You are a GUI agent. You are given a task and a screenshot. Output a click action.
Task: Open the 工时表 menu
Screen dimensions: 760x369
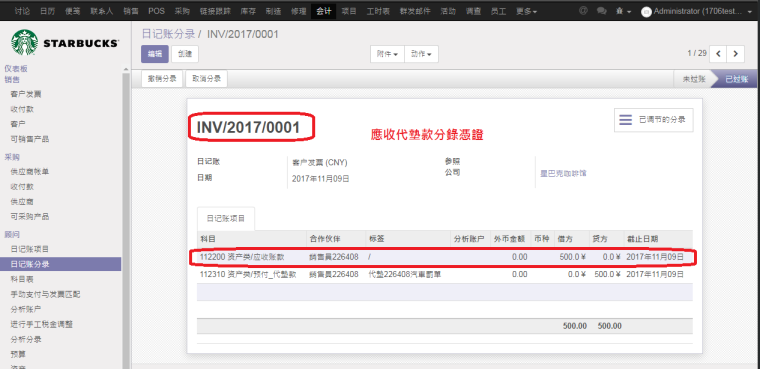[379, 11]
